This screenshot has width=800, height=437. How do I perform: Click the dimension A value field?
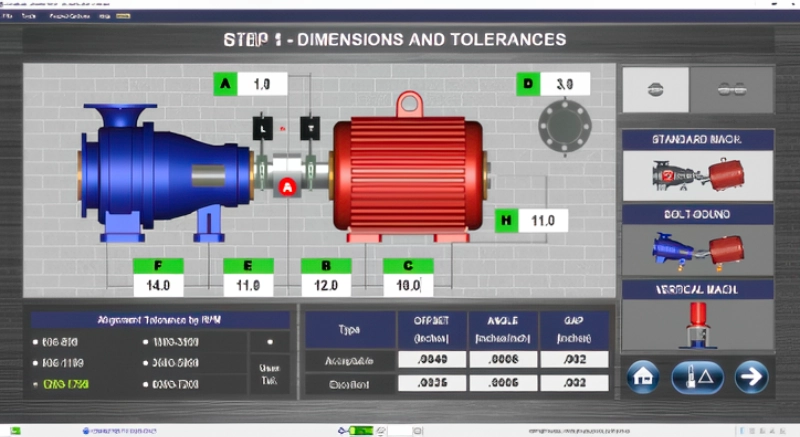point(262,84)
